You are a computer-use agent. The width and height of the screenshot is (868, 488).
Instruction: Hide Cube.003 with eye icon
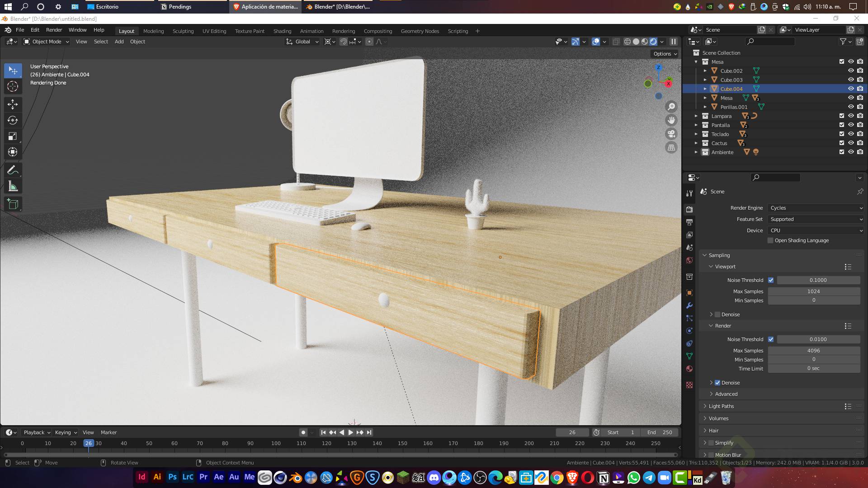point(850,80)
